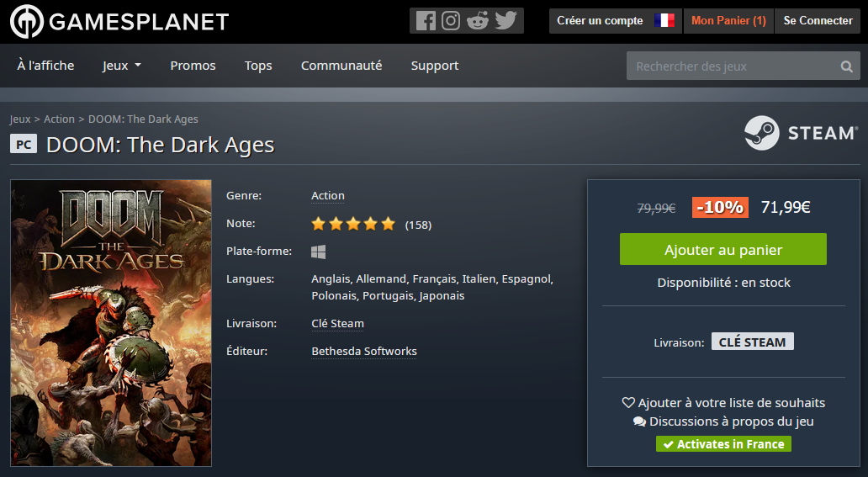Click Disponibilité : en stock text
Viewport: 868px width, 477px height.
pos(723,283)
